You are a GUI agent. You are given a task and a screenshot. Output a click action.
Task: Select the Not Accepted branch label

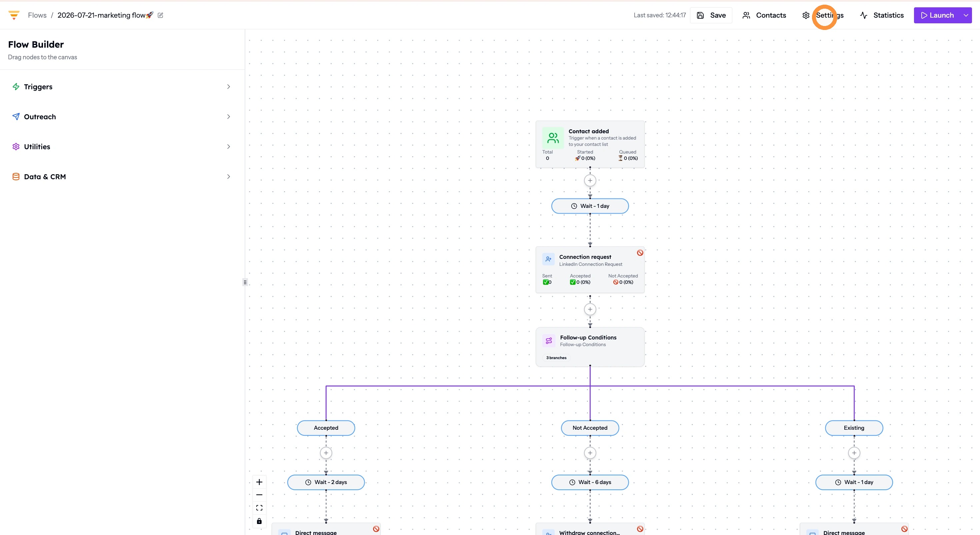pyautogui.click(x=590, y=428)
